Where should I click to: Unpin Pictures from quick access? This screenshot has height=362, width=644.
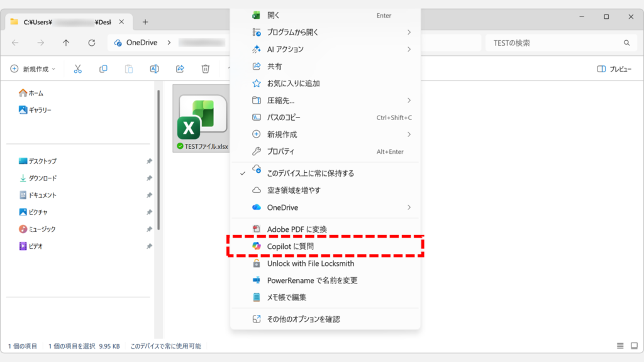tap(149, 212)
